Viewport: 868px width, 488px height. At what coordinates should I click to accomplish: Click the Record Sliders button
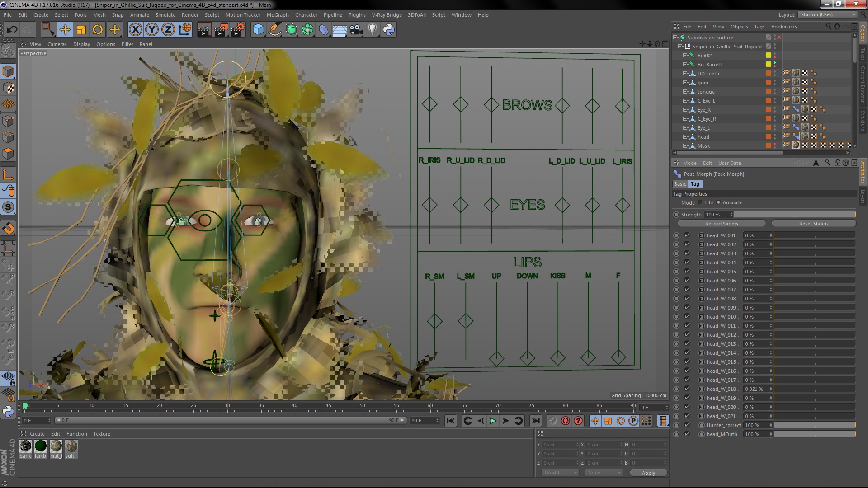pyautogui.click(x=722, y=224)
